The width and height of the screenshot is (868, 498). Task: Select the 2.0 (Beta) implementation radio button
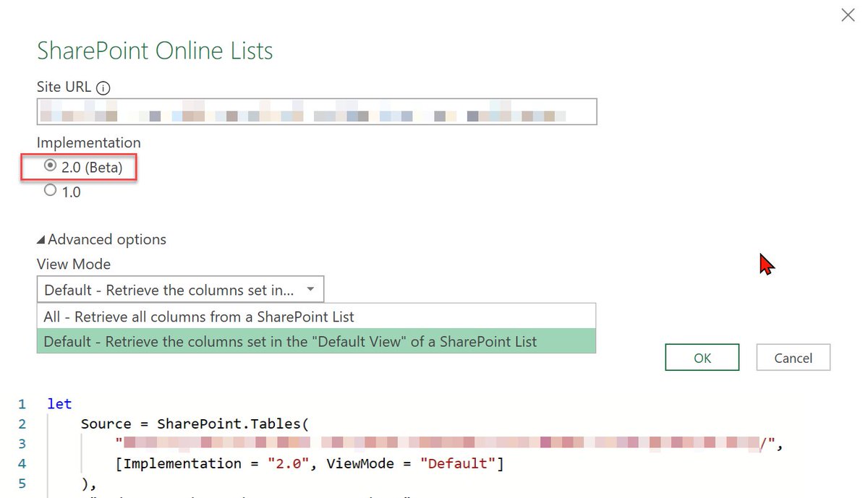point(50,166)
